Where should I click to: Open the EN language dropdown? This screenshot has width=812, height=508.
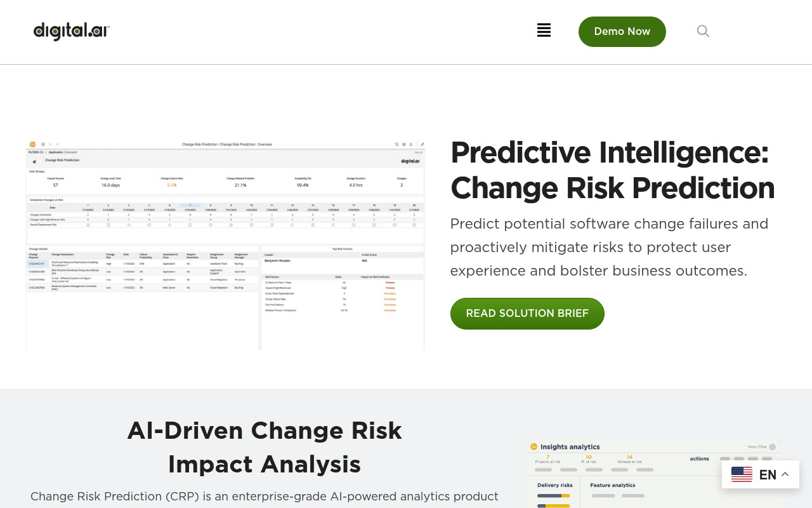(x=761, y=474)
